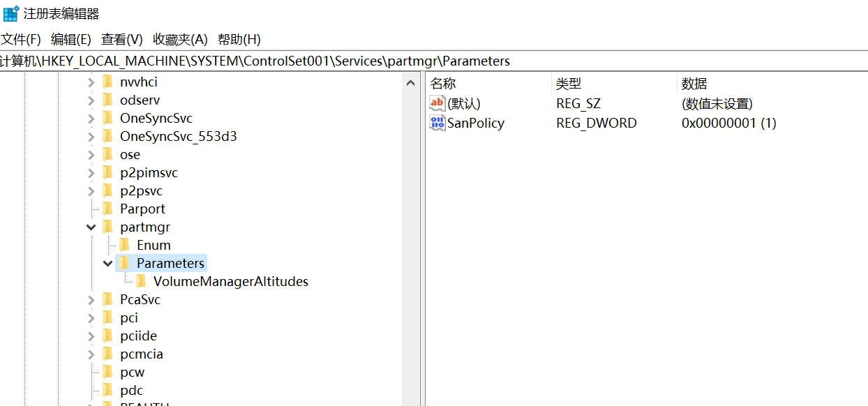Click the Enum folder icon
This screenshot has width=868, height=406.
coord(124,245)
